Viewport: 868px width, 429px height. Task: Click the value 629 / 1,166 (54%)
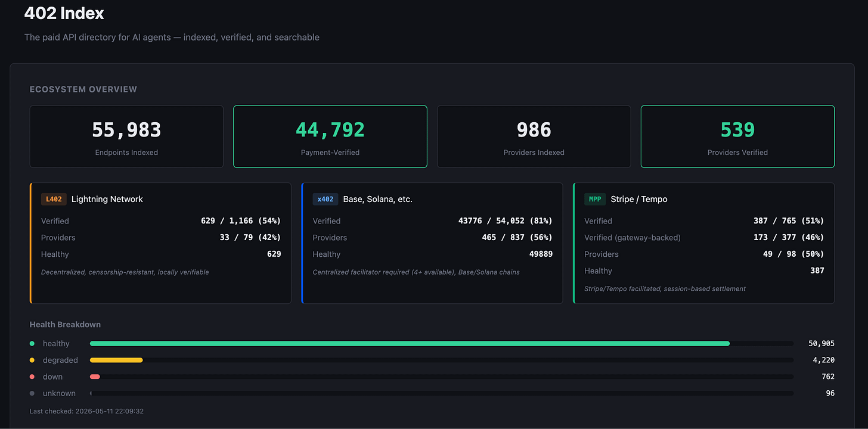tap(241, 221)
